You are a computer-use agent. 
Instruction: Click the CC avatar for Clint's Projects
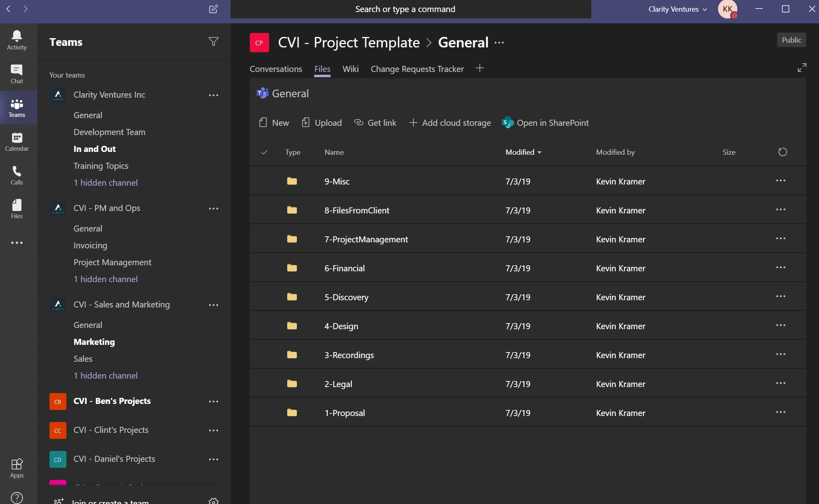[58, 430]
